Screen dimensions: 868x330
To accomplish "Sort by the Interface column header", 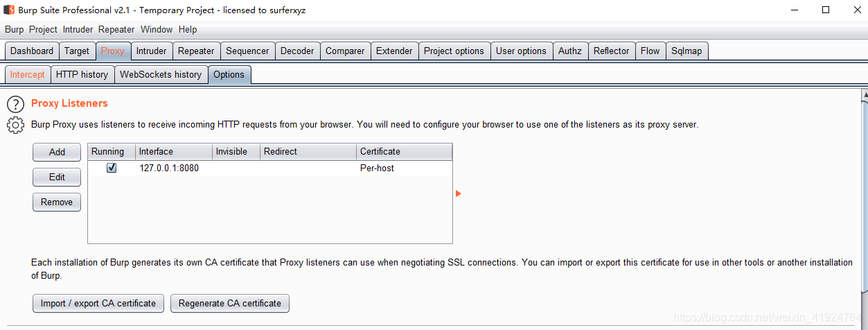I will pos(174,151).
